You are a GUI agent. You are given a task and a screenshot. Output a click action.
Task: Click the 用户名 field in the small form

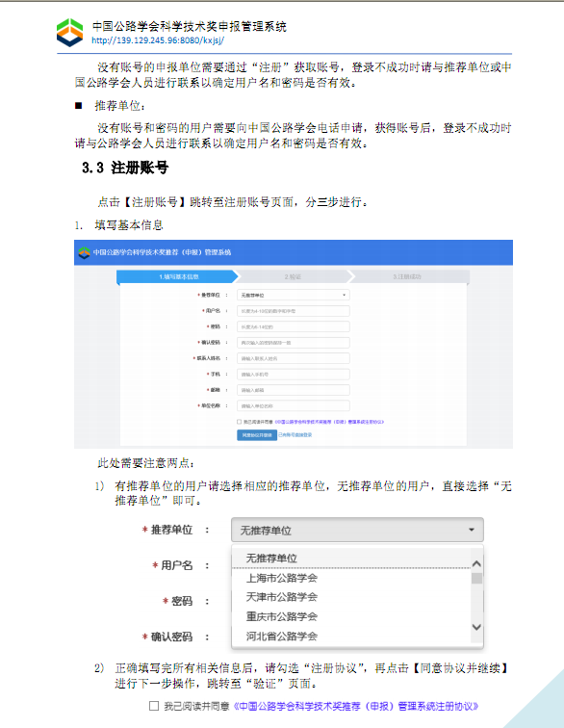tap(293, 311)
